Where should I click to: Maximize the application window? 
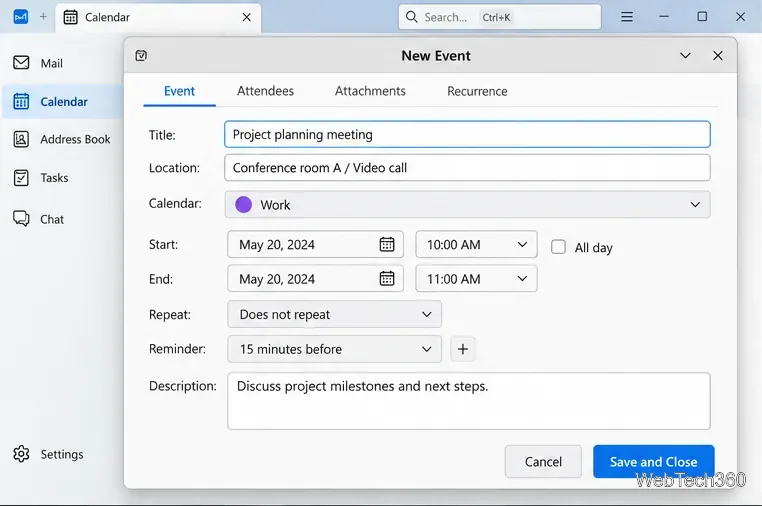click(702, 17)
